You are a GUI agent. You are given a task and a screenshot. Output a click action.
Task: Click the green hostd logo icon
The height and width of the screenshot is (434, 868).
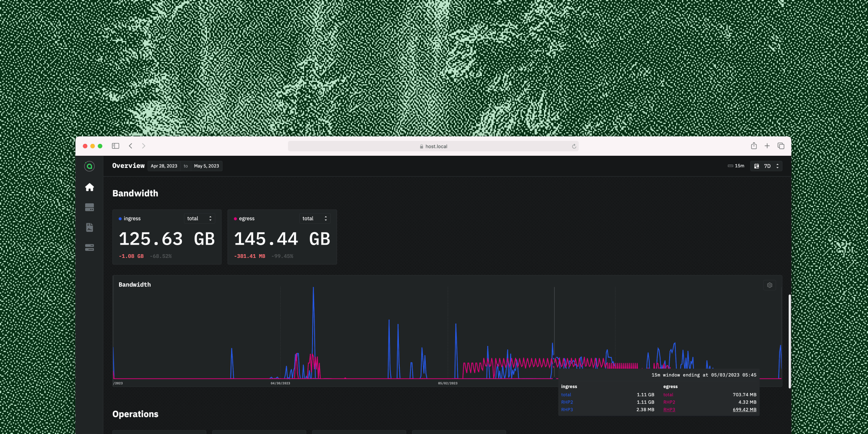click(x=89, y=166)
